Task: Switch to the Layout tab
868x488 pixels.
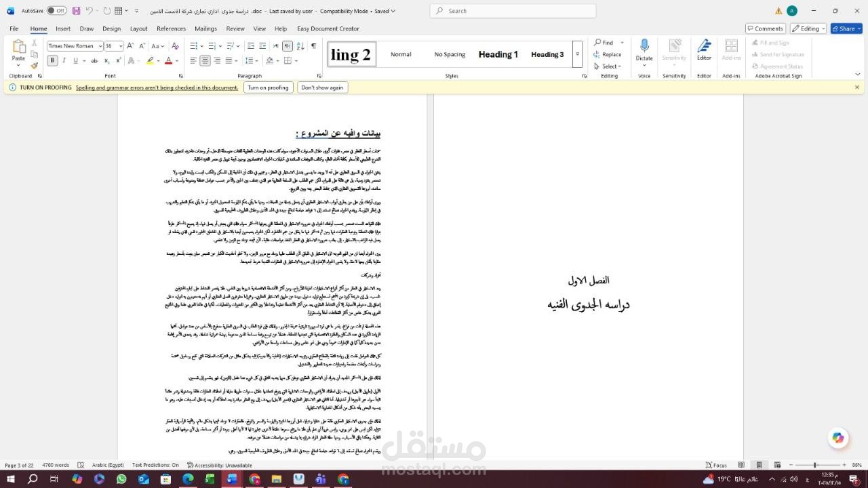Action: [138, 28]
